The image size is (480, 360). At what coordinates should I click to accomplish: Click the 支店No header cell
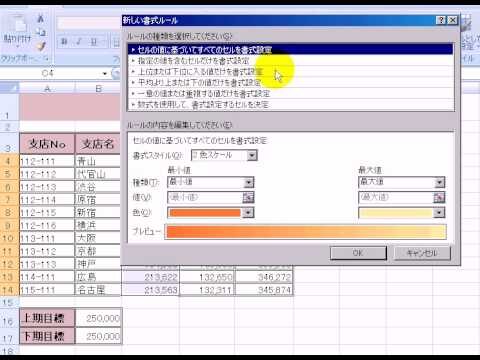click(x=47, y=144)
